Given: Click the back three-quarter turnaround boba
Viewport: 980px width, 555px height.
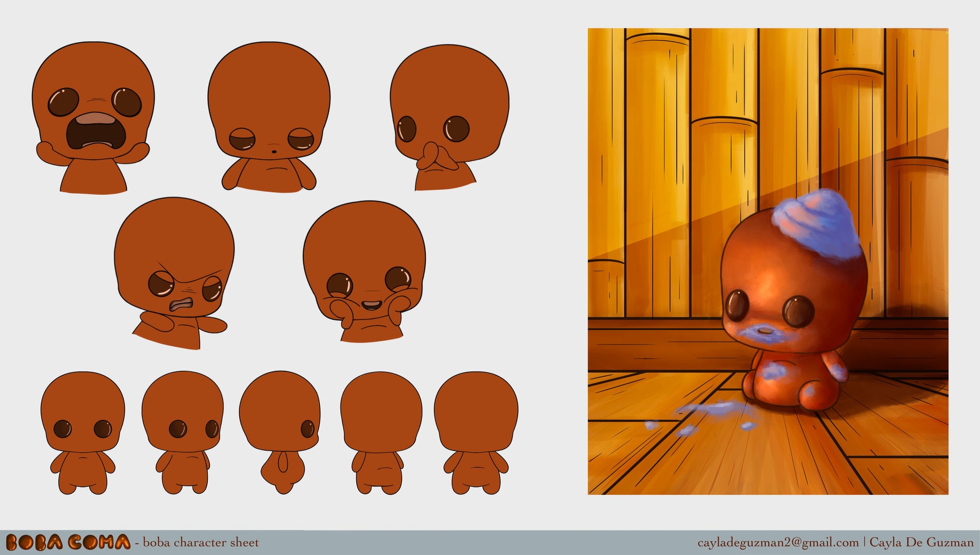Looking at the screenshot, I should pyautogui.click(x=380, y=433).
